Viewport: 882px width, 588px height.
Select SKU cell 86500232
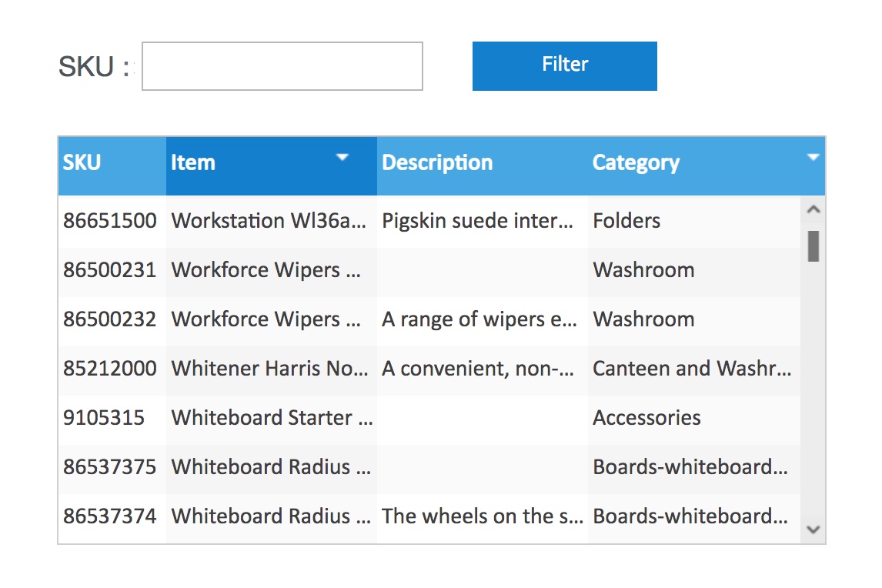pos(112,319)
